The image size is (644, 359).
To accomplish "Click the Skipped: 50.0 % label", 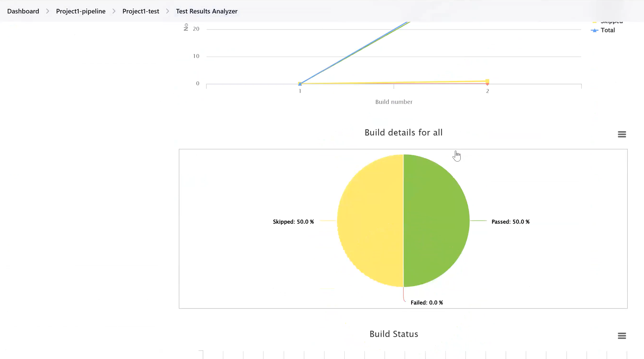I will click(293, 222).
